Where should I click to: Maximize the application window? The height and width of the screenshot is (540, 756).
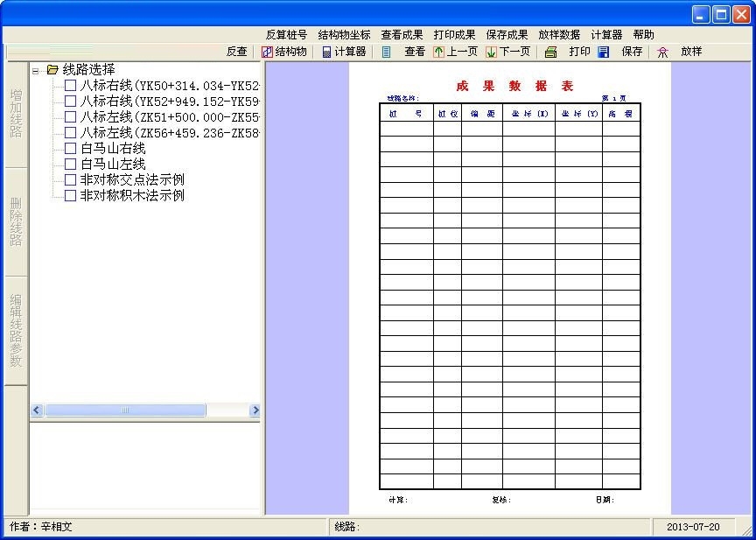coord(721,15)
